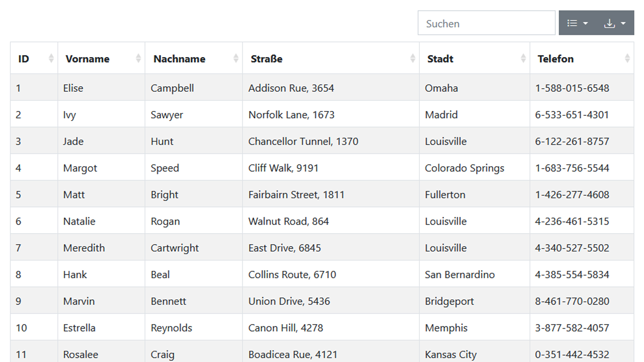Click the Stadt column header
The height and width of the screenshot is (362, 644).
[x=440, y=59]
